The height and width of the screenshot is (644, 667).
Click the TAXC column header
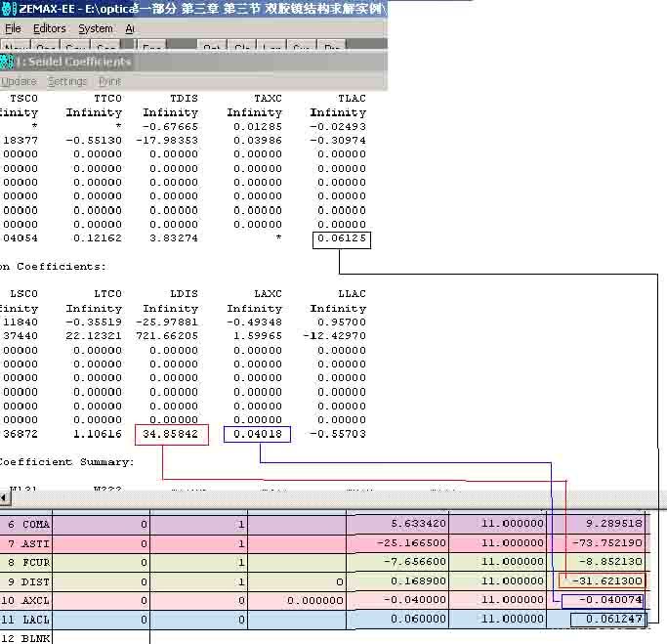(268, 99)
